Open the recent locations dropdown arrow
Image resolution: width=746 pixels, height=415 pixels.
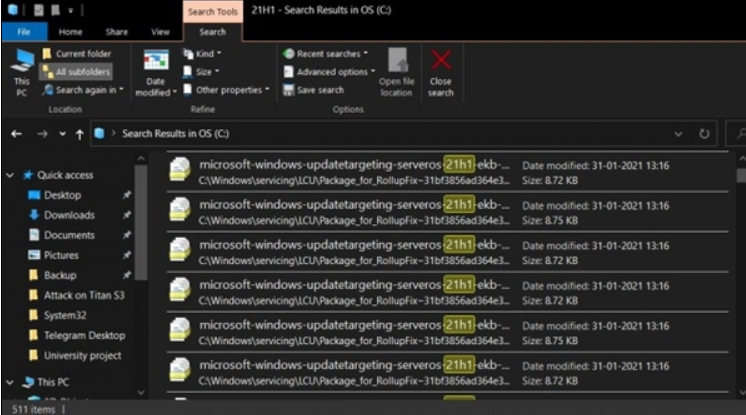pyautogui.click(x=62, y=134)
